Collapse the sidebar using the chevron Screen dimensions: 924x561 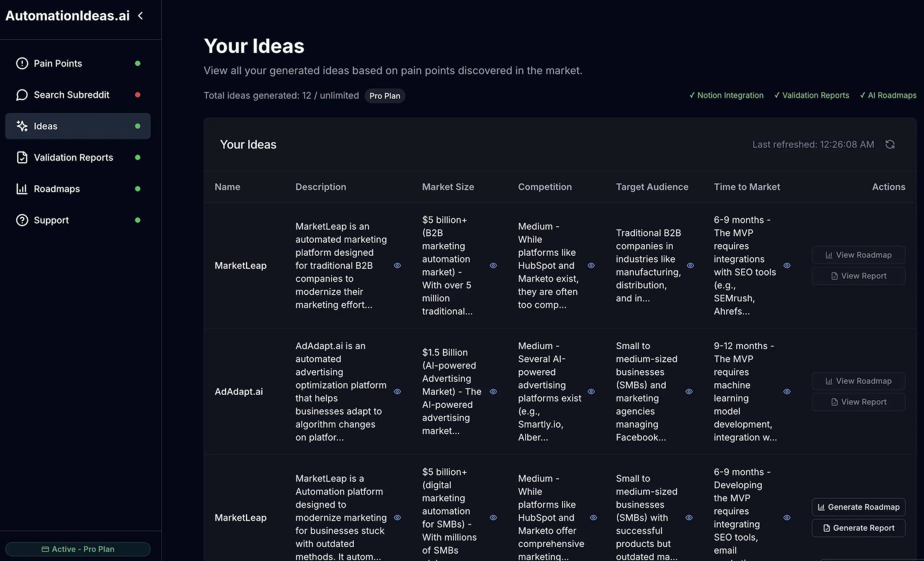[x=140, y=15]
